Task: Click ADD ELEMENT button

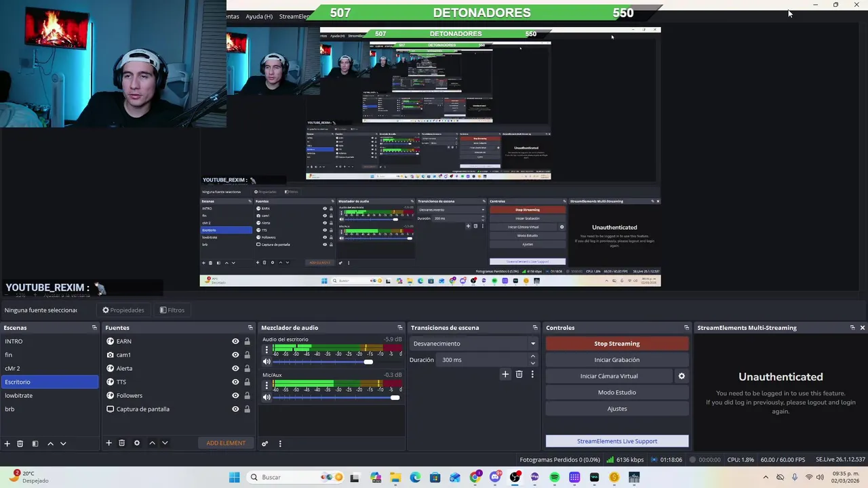Action: (x=226, y=443)
